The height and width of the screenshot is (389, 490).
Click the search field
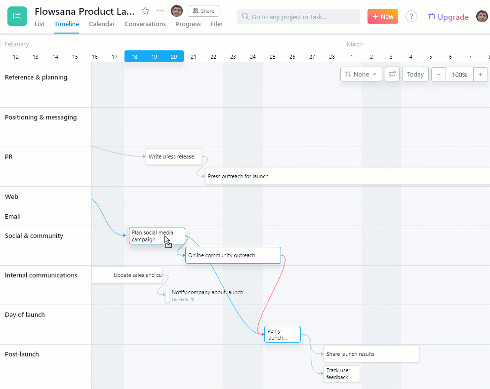(x=298, y=16)
